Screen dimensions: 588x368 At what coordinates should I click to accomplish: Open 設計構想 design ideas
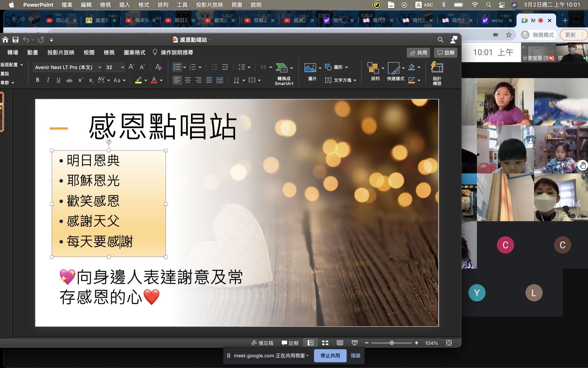click(437, 73)
